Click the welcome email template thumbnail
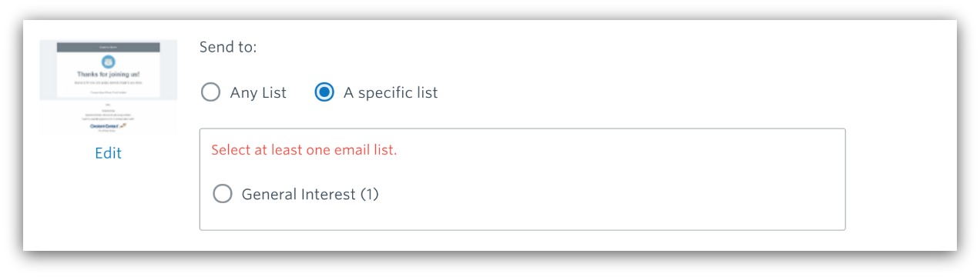Screen dimensions: 980x277 coord(108,88)
